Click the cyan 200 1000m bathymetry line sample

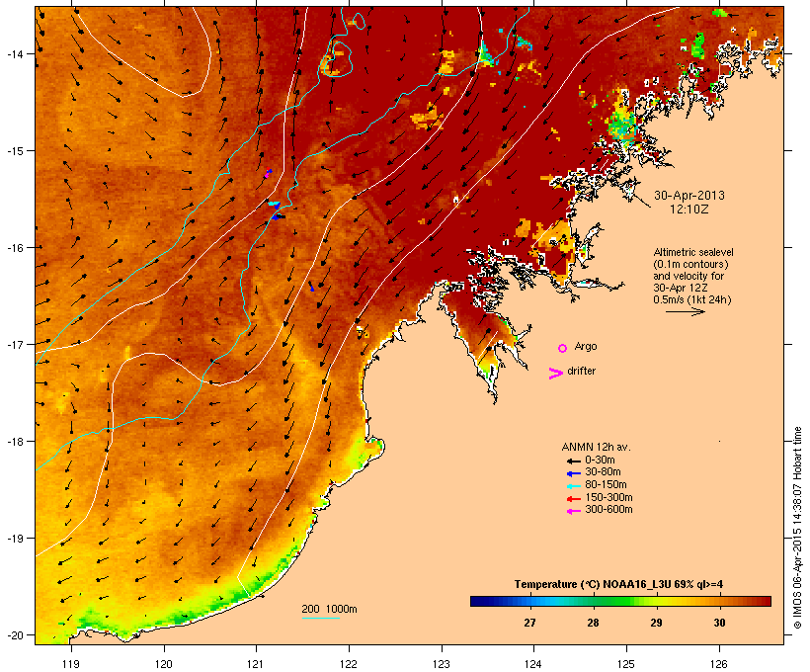(x=320, y=618)
